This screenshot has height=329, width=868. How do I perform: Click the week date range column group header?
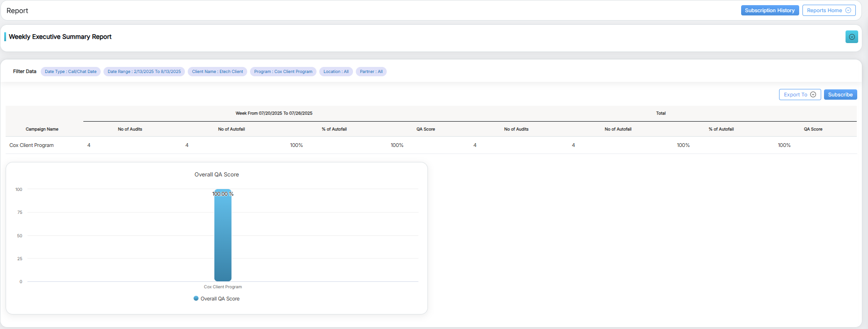[274, 113]
